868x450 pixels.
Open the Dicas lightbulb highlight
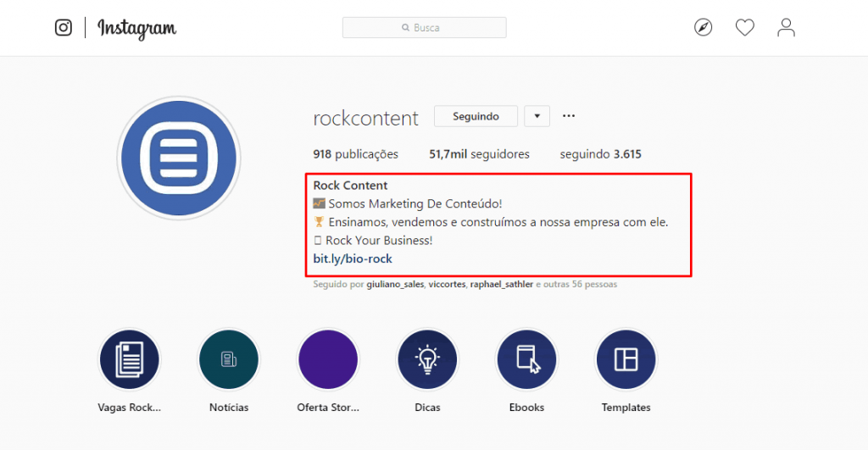click(x=427, y=359)
